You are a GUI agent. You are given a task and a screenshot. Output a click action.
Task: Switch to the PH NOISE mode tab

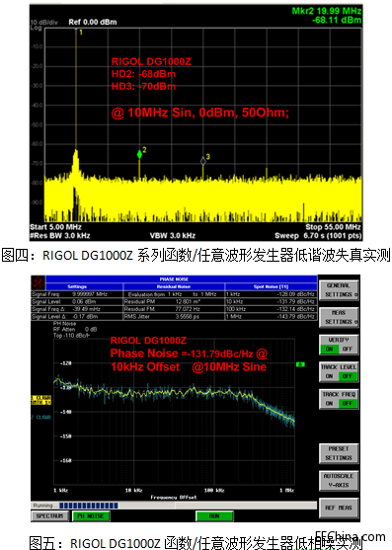click(x=91, y=516)
